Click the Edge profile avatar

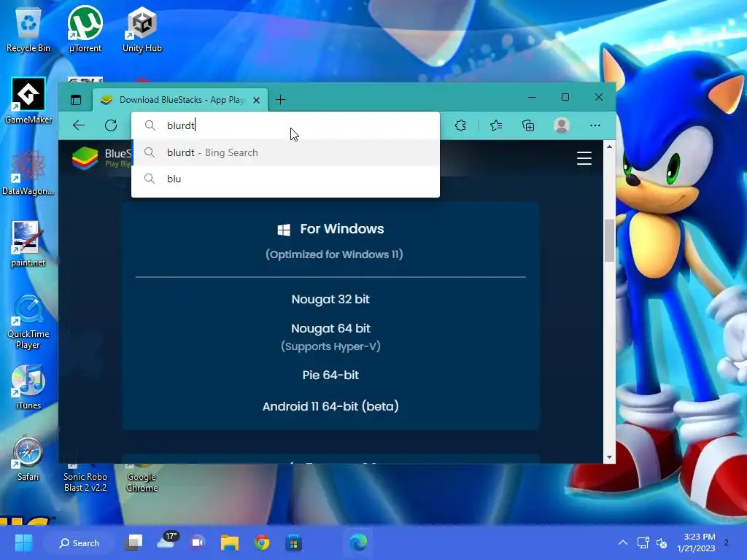click(x=562, y=125)
